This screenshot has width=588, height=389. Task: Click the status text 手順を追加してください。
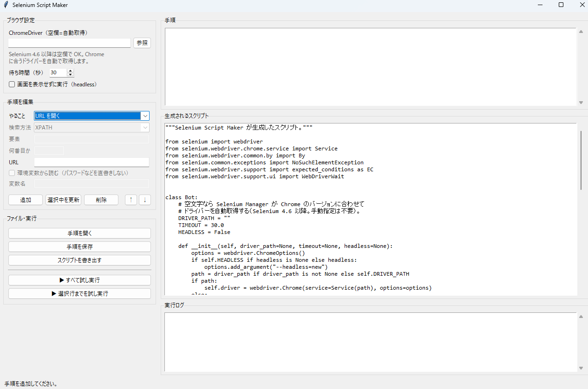coord(31,384)
